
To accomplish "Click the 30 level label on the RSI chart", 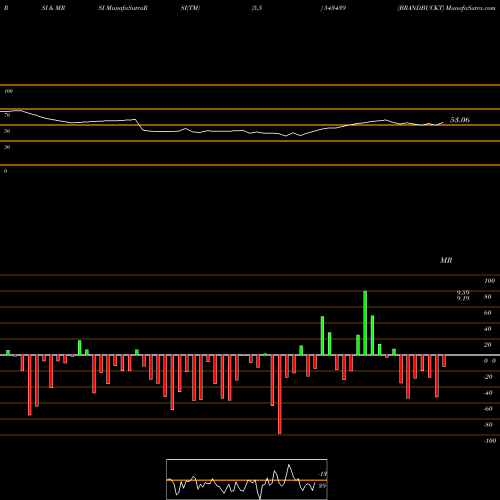I will click(x=7, y=147).
